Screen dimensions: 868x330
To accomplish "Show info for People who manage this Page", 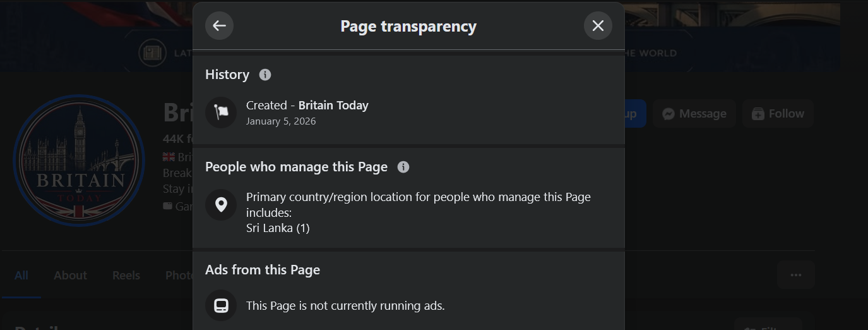I will tap(403, 167).
